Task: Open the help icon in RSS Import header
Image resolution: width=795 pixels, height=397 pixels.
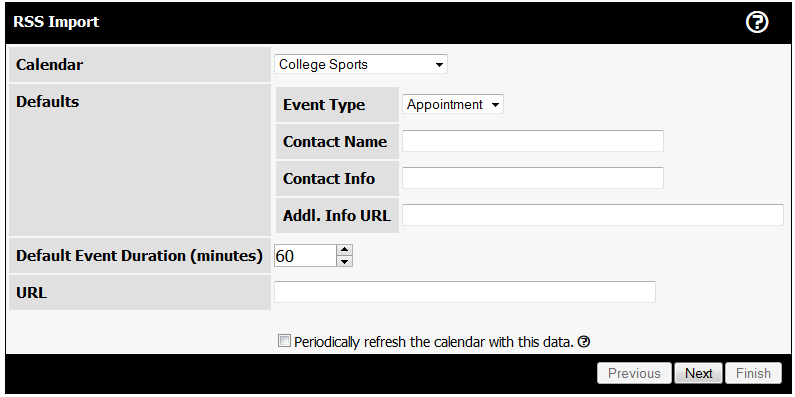Action: tap(757, 23)
